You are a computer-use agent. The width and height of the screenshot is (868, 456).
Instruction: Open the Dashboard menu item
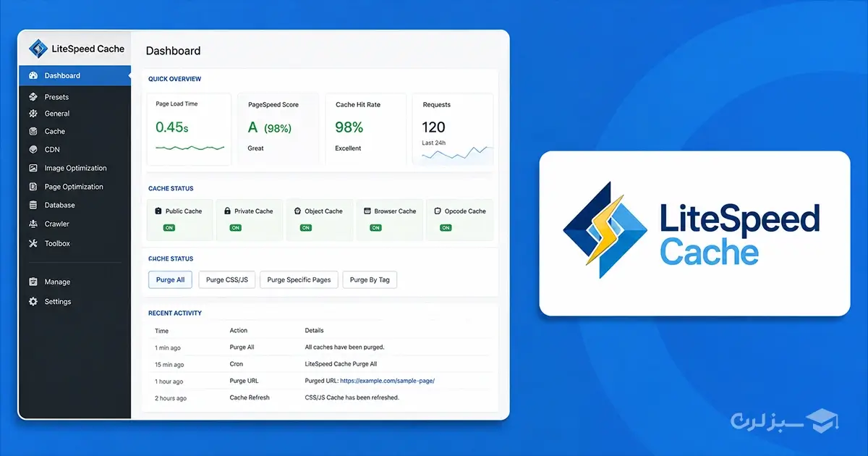pos(75,76)
